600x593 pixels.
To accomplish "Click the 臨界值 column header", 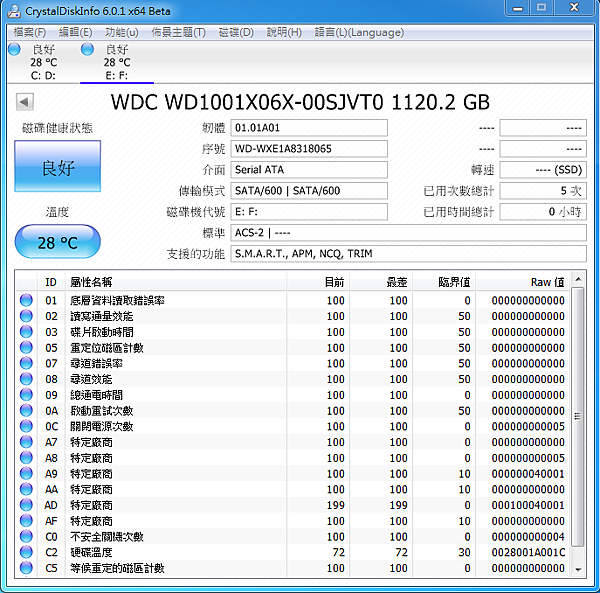I will coord(444,282).
